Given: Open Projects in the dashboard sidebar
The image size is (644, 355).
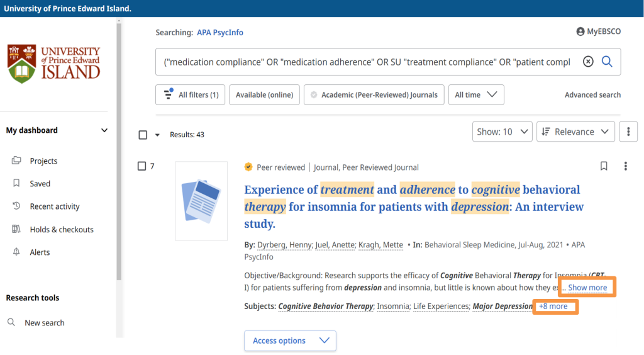Looking at the screenshot, I should click(43, 161).
